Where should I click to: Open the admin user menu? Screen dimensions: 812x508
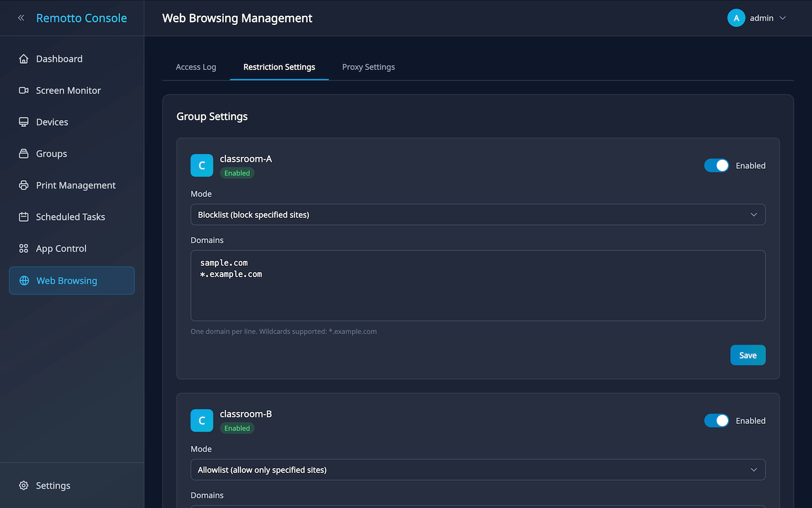click(x=757, y=18)
